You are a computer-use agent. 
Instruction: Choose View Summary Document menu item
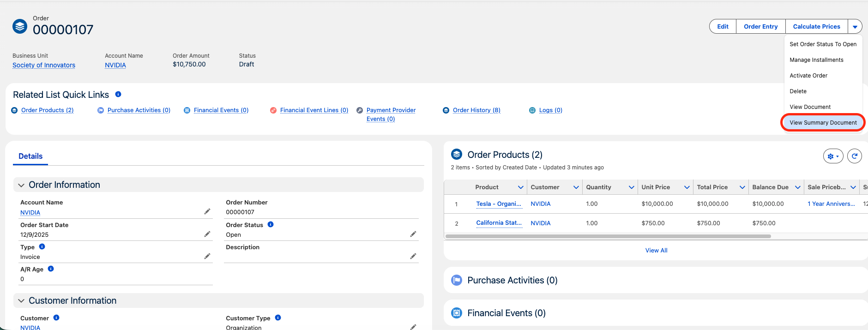click(823, 123)
